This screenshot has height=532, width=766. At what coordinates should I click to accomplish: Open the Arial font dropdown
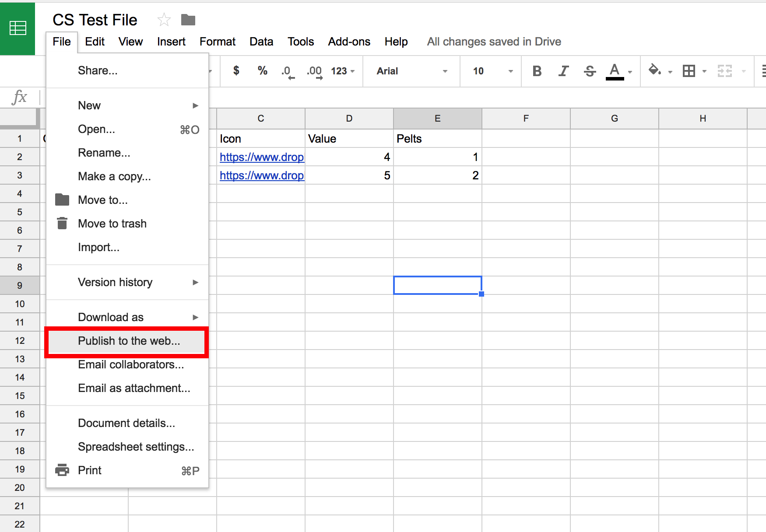[x=412, y=71]
